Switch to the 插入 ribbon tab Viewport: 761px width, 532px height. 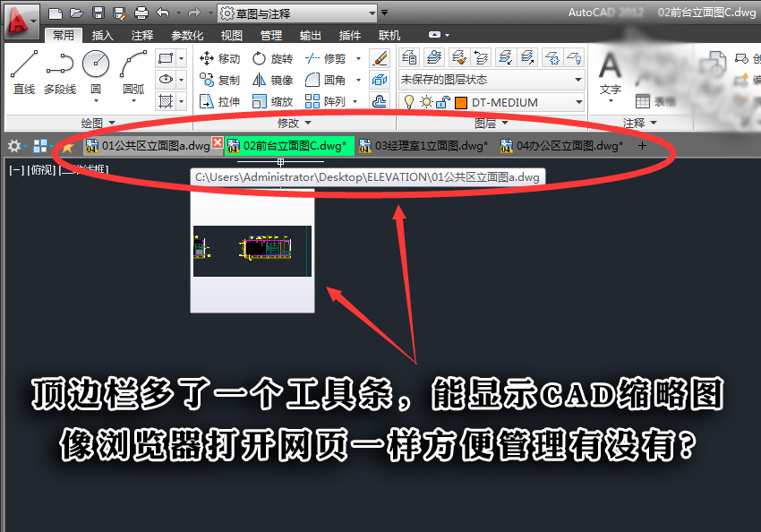pyautogui.click(x=103, y=36)
